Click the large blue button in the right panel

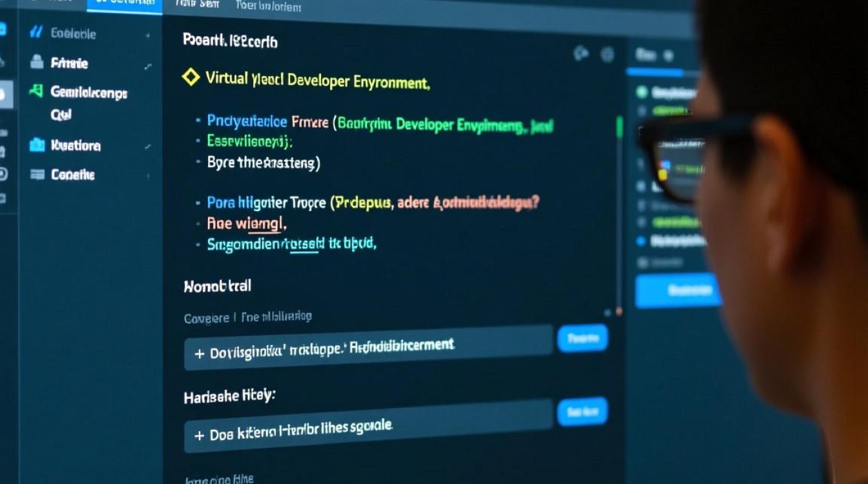coord(677,290)
